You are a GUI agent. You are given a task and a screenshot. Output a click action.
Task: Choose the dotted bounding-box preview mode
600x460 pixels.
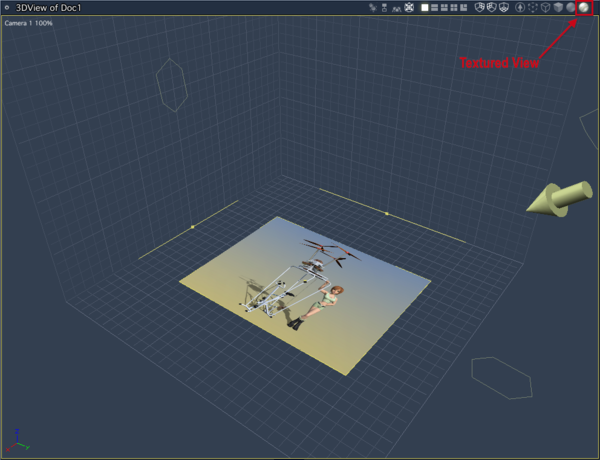pyautogui.click(x=533, y=7)
